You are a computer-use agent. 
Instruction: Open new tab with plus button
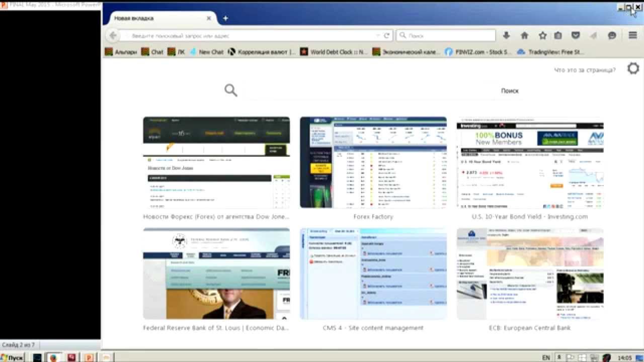(x=225, y=18)
